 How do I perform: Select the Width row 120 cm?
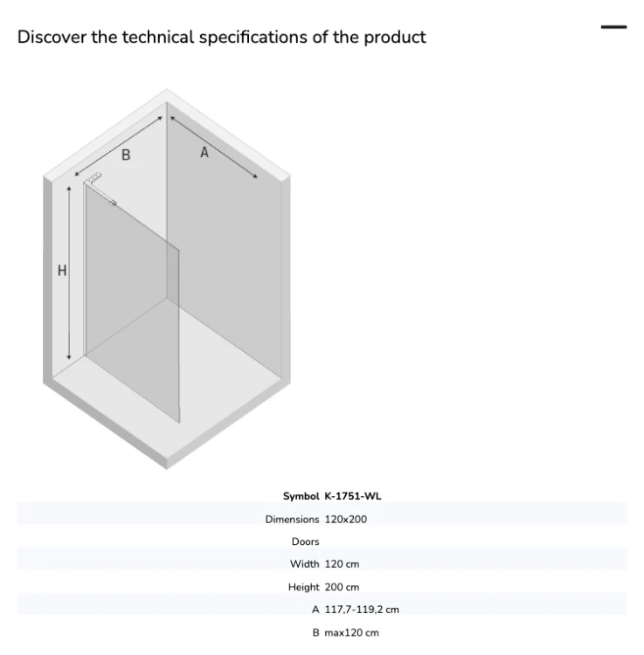point(322,564)
